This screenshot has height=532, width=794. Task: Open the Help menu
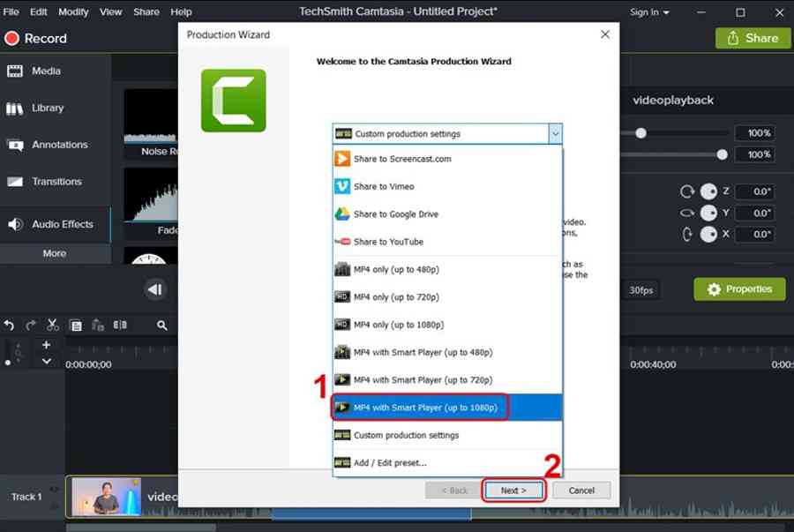pyautogui.click(x=181, y=11)
